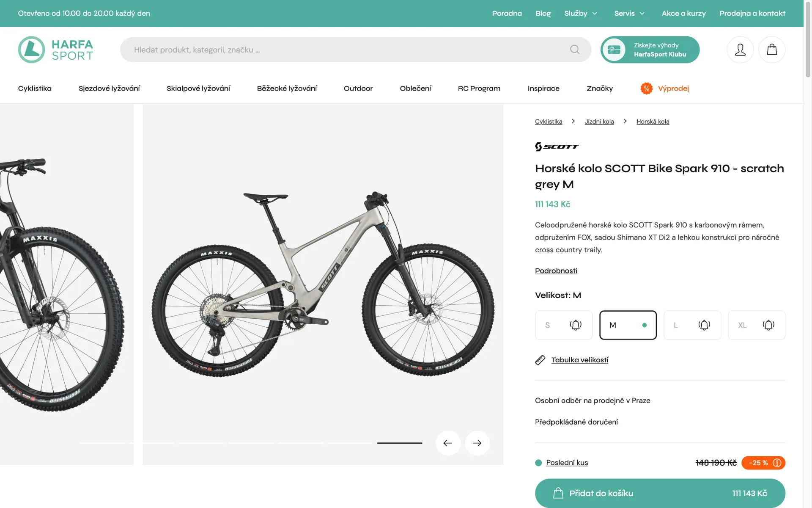The image size is (812, 508).
Task: Click the orange percent Výprodej icon
Action: coord(646,88)
